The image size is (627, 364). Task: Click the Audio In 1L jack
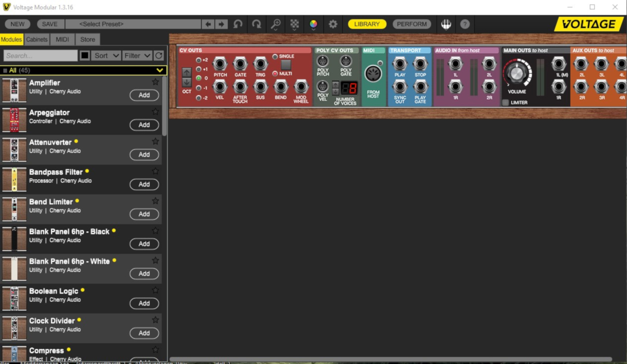pyautogui.click(x=455, y=64)
